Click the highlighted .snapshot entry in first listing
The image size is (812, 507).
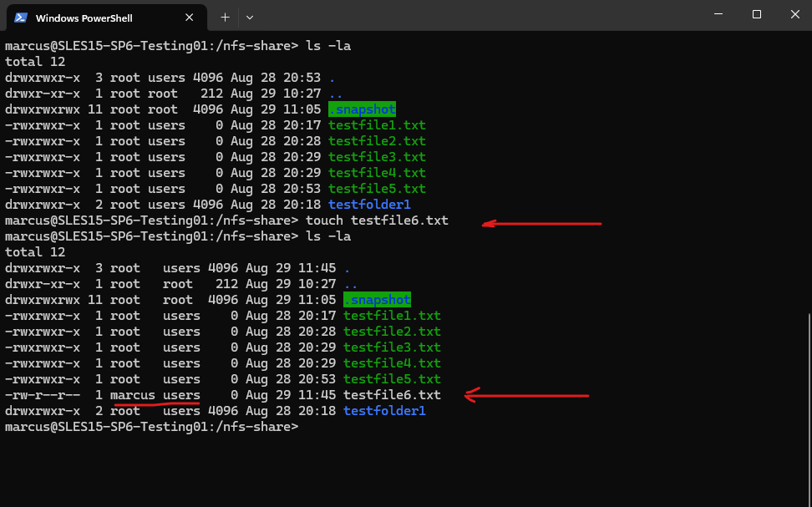pos(362,109)
